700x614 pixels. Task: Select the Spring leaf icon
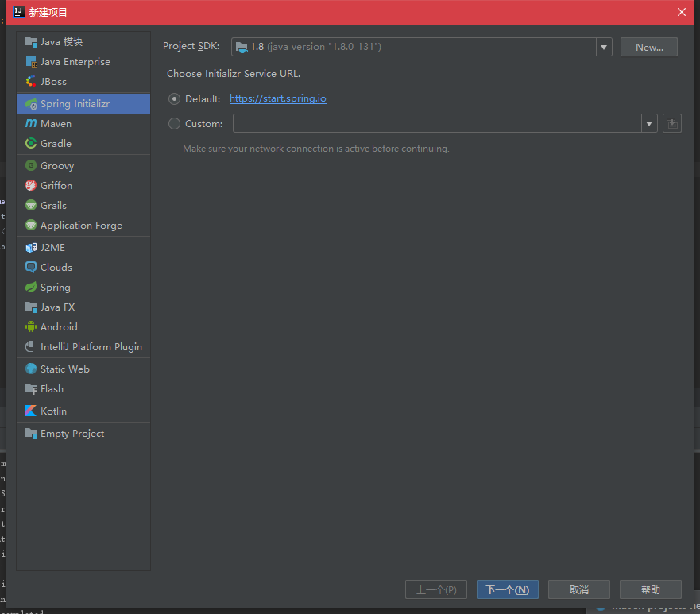click(x=31, y=287)
